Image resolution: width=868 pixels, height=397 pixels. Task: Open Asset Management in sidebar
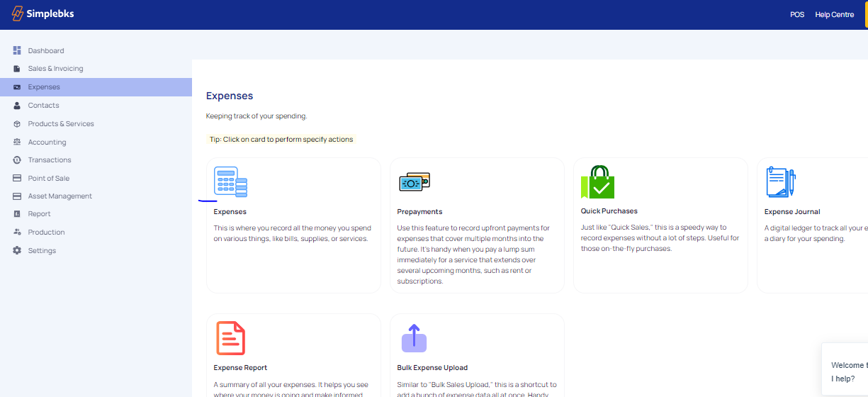point(60,196)
